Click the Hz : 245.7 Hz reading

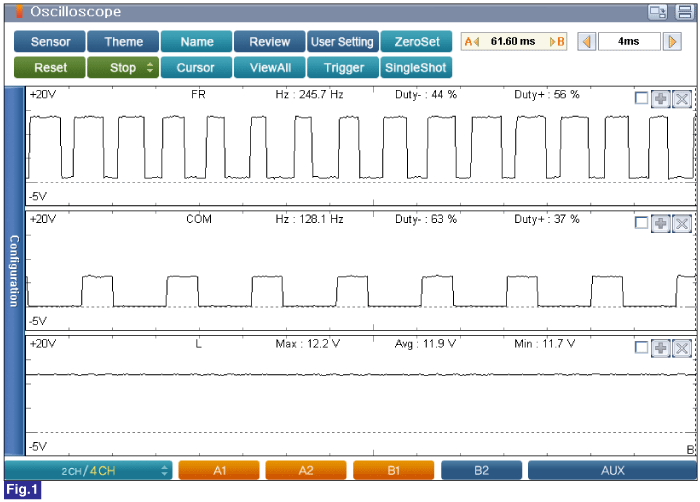click(x=309, y=95)
